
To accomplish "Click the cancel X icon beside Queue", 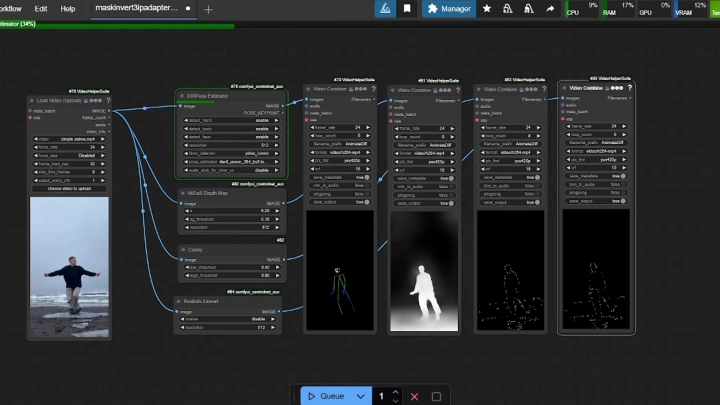I will [414, 396].
